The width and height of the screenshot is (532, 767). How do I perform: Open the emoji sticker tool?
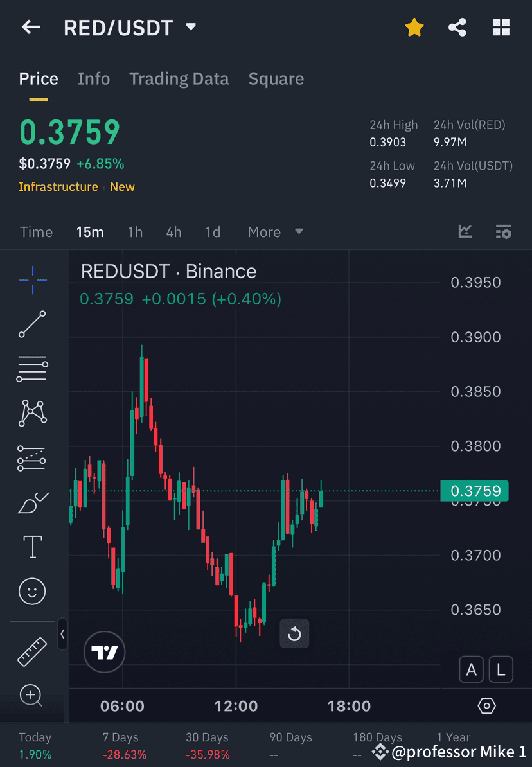point(32,591)
